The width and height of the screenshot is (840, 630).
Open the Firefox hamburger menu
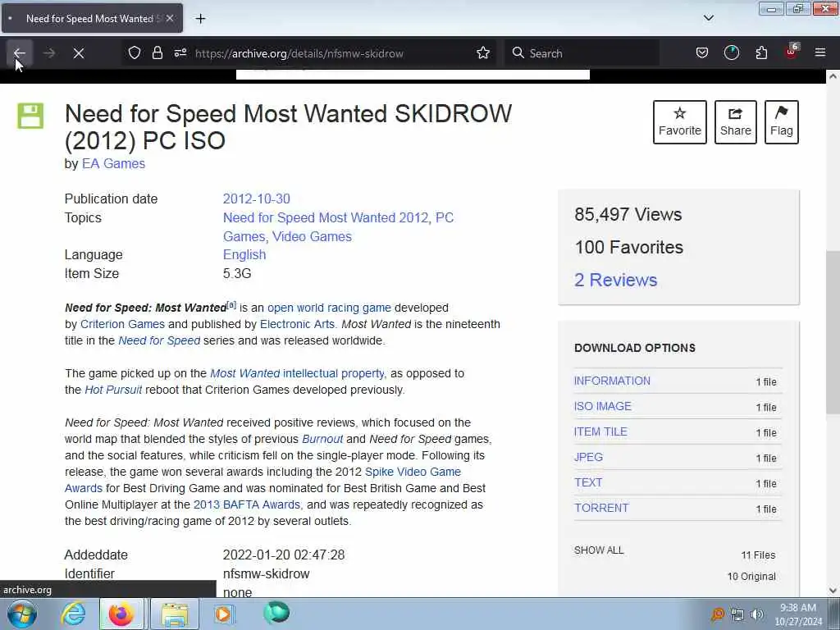820,52
